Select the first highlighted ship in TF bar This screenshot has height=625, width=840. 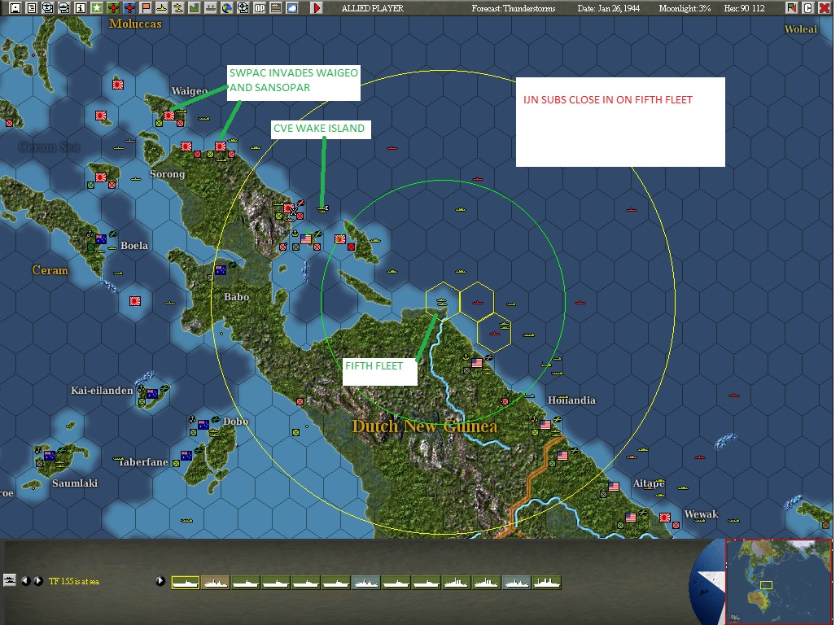[186, 582]
